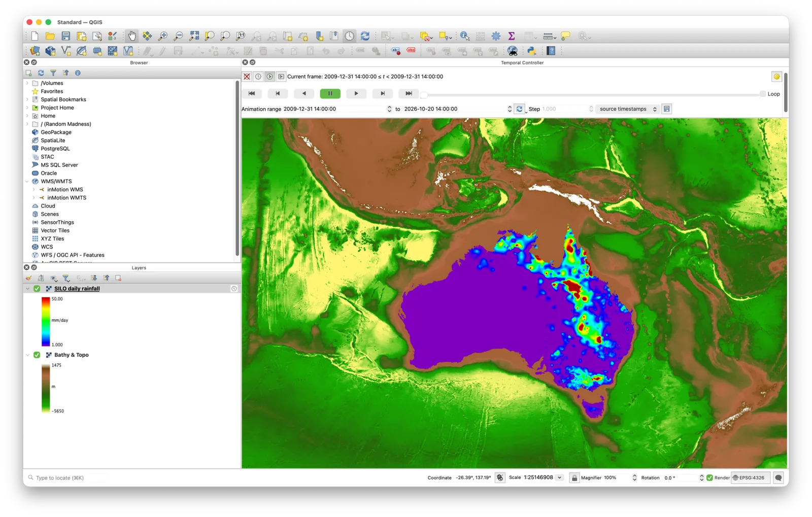Create a new project with the blank page icon
The image size is (812, 517).
click(35, 36)
